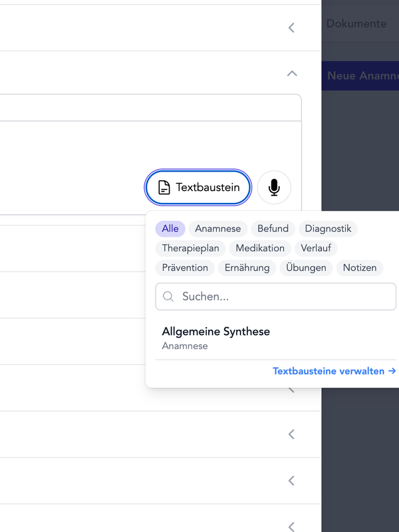Open the Textbausteine verwalten link
Viewport: 399px width, 532px height.
click(x=334, y=371)
